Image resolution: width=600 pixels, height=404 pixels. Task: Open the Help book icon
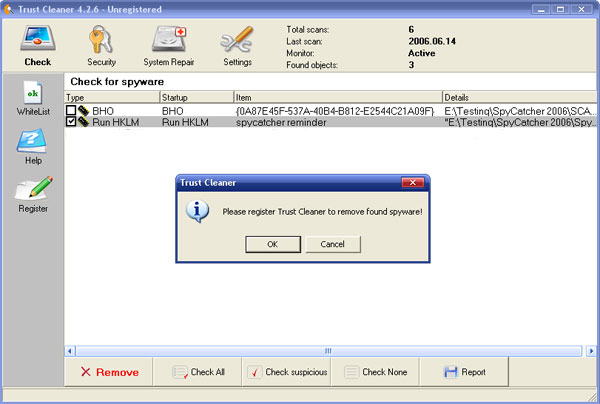click(32, 141)
